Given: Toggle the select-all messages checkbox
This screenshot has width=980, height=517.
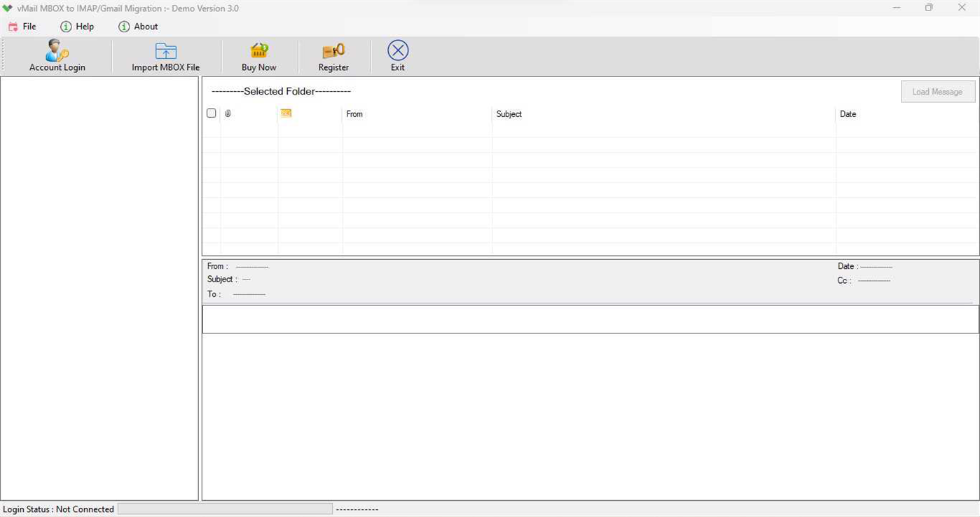Looking at the screenshot, I should pos(212,113).
